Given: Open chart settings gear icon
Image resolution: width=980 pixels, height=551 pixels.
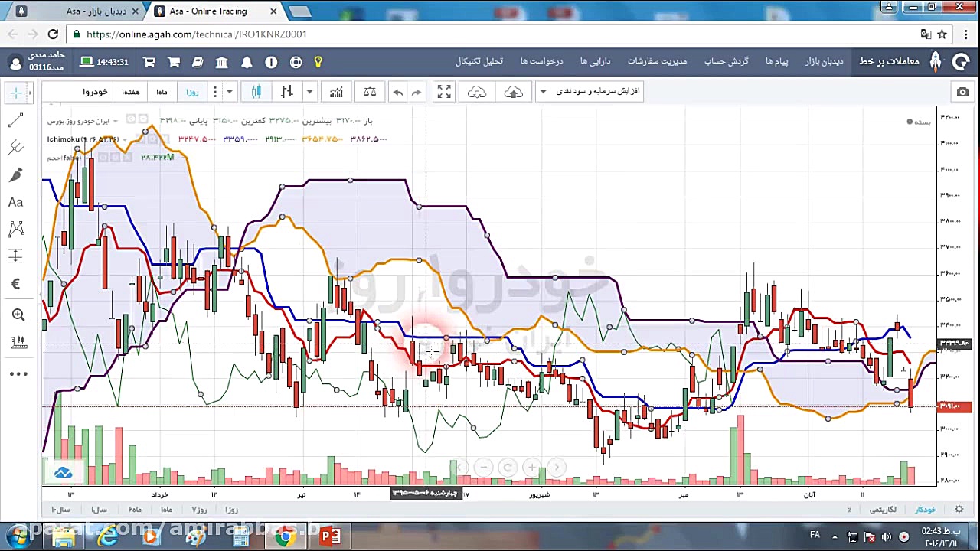Looking at the screenshot, I should click(x=959, y=510).
